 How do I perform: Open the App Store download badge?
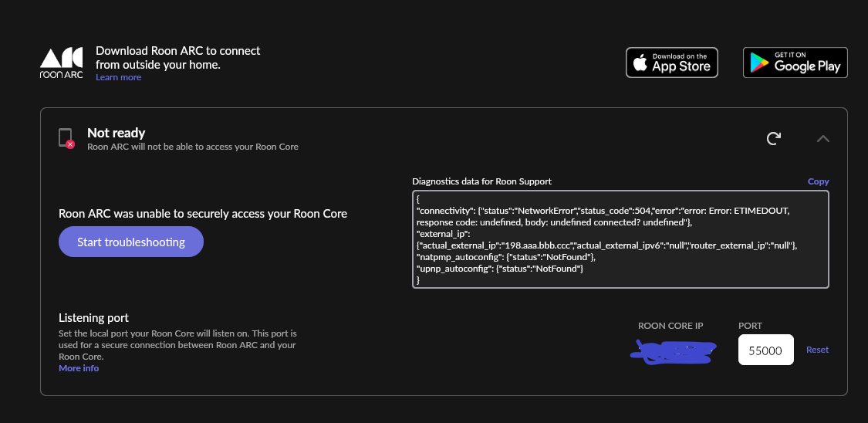pyautogui.click(x=671, y=62)
